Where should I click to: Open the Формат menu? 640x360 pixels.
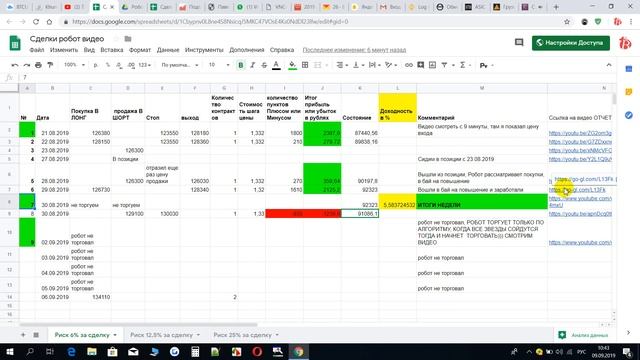tap(140, 50)
